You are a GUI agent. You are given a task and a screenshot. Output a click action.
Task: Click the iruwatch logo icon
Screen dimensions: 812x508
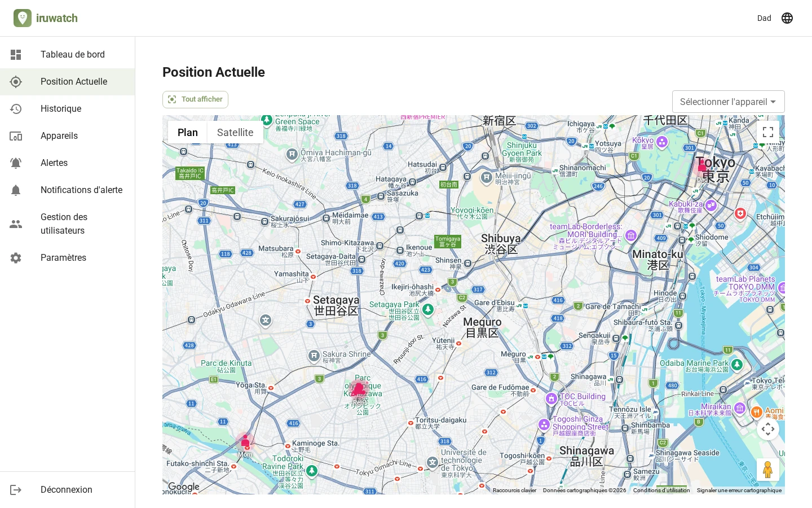23,18
